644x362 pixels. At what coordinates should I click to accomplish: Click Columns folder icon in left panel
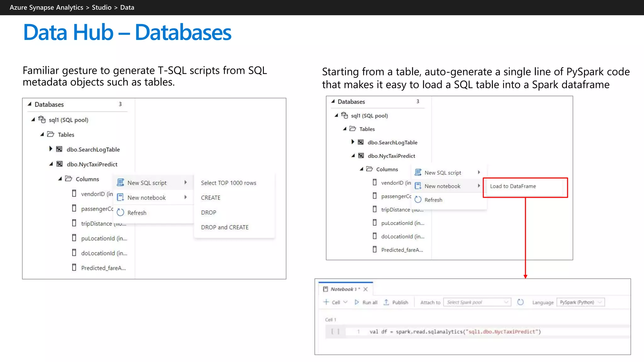pos(69,178)
